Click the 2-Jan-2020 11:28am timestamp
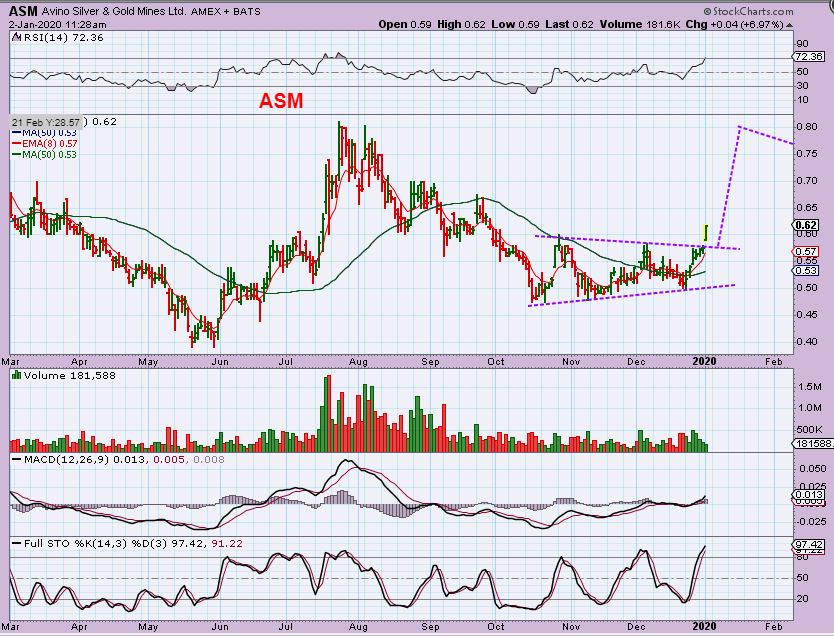This screenshot has height=636, width=834. click(x=57, y=24)
